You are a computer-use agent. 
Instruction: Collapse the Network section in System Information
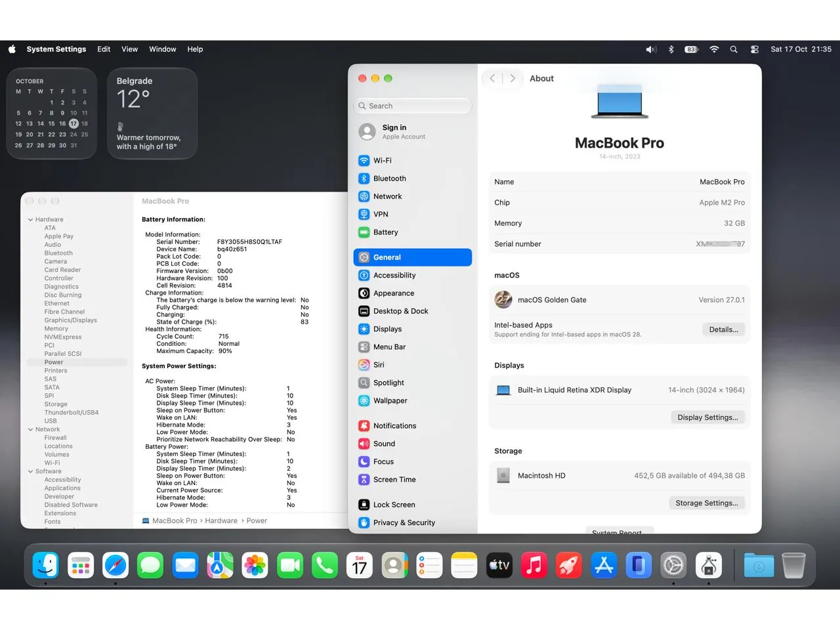[x=30, y=430]
